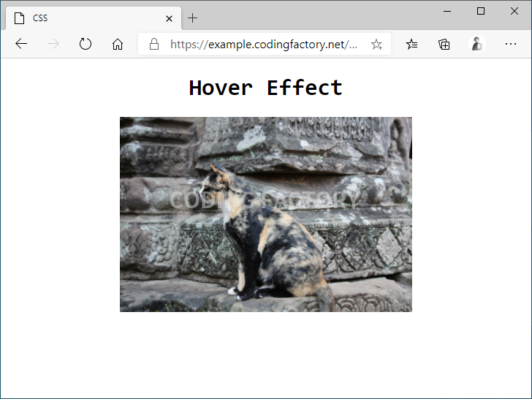
Task: Close the browser window
Action: point(514,11)
